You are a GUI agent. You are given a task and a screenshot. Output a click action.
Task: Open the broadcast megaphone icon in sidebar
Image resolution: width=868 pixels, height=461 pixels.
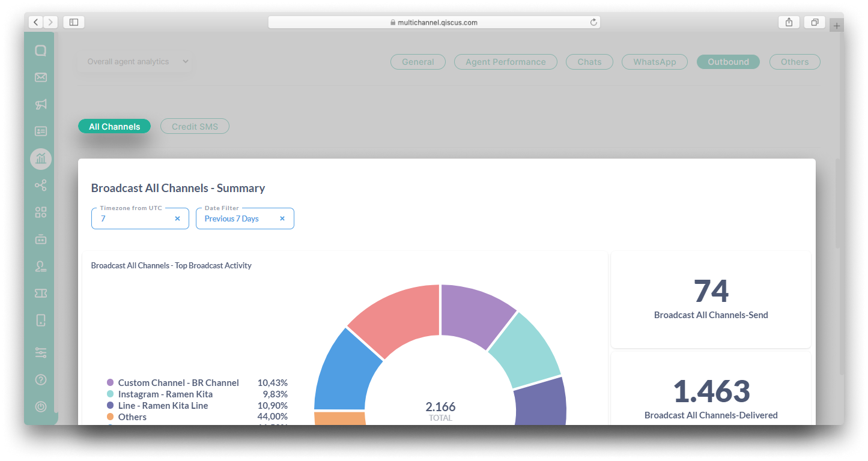tap(40, 104)
